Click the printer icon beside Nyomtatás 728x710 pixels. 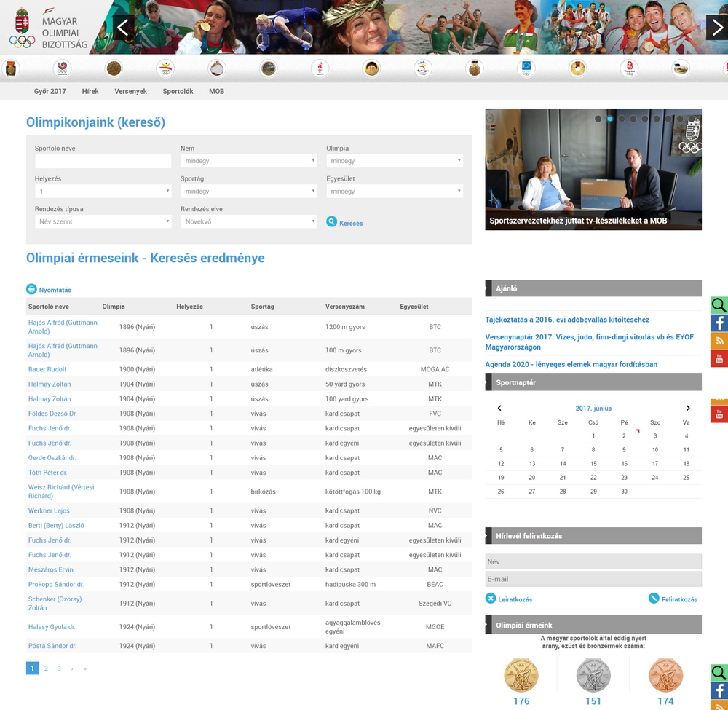31,289
